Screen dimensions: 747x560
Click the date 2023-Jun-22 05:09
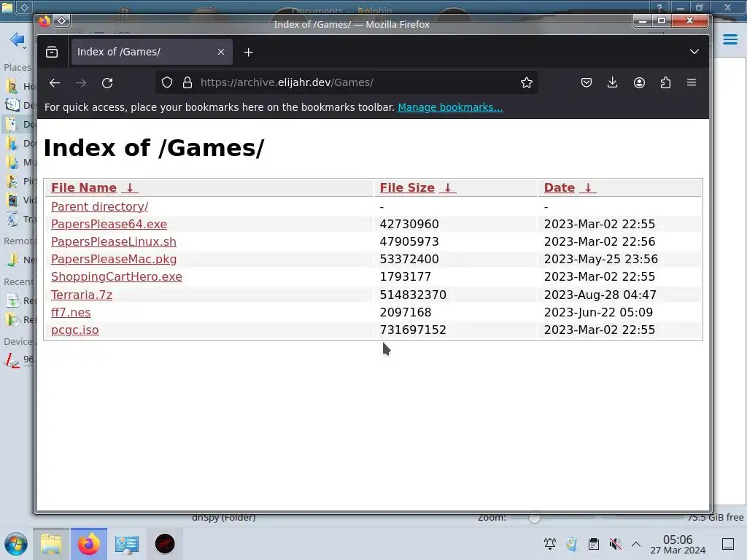click(x=598, y=312)
